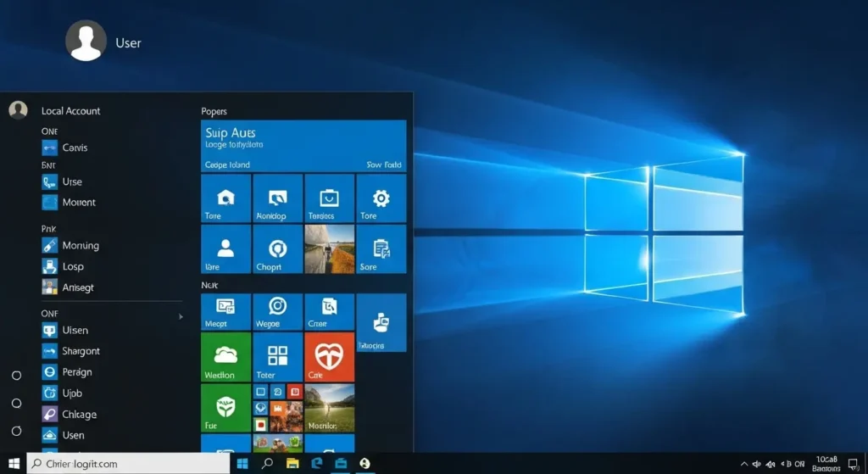Open the Terdocs shopping bag tile
This screenshot has height=474, width=868.
pyautogui.click(x=330, y=198)
